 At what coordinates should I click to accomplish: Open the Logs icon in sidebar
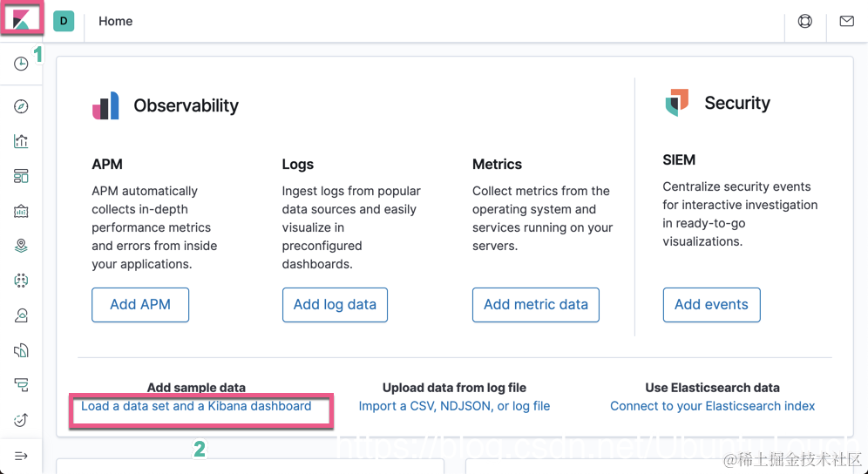click(x=21, y=350)
